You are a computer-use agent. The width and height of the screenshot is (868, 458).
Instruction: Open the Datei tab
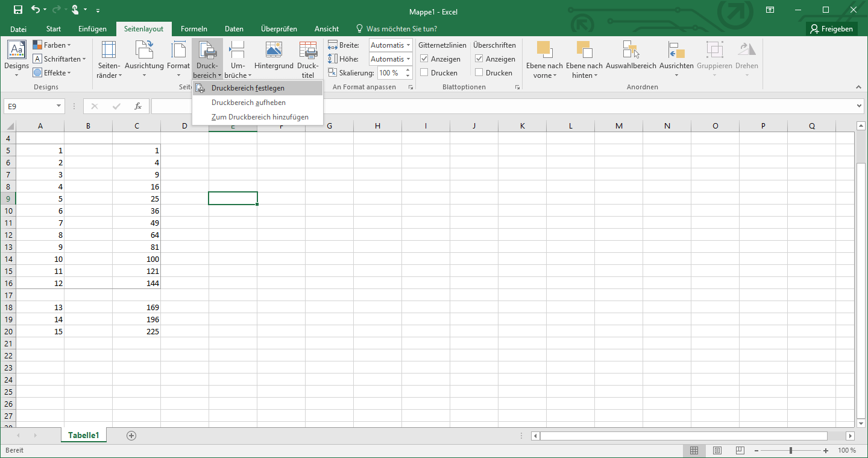19,29
